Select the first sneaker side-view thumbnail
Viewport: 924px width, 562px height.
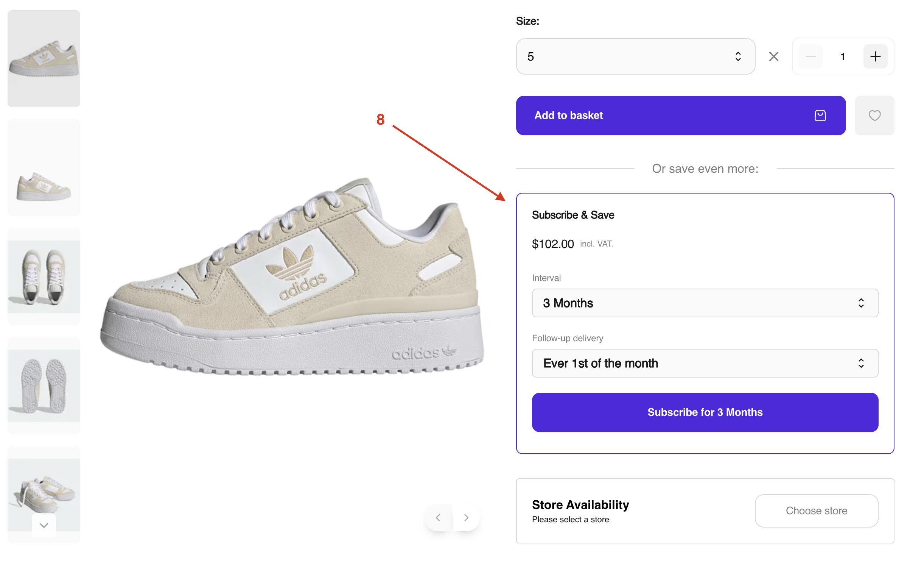coord(44,59)
